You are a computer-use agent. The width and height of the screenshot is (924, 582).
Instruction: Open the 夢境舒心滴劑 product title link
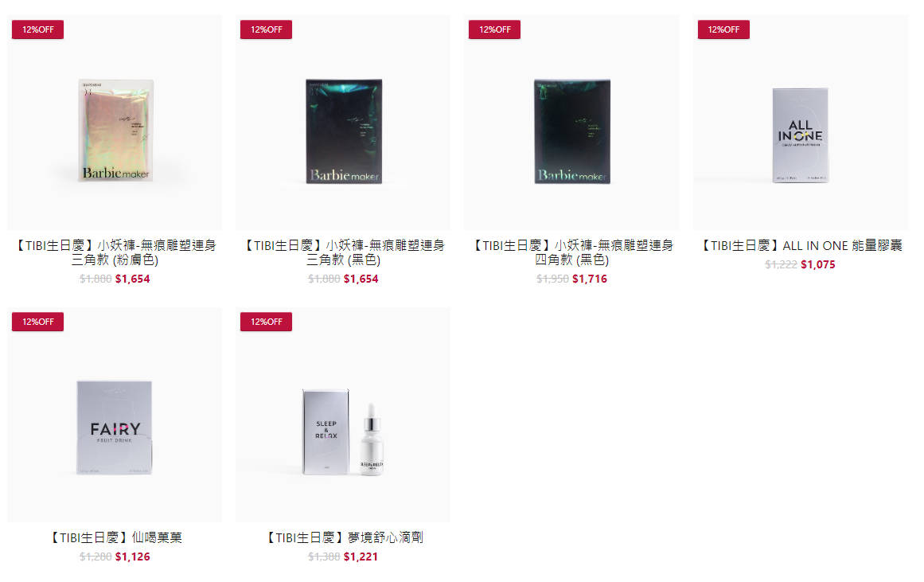343,537
